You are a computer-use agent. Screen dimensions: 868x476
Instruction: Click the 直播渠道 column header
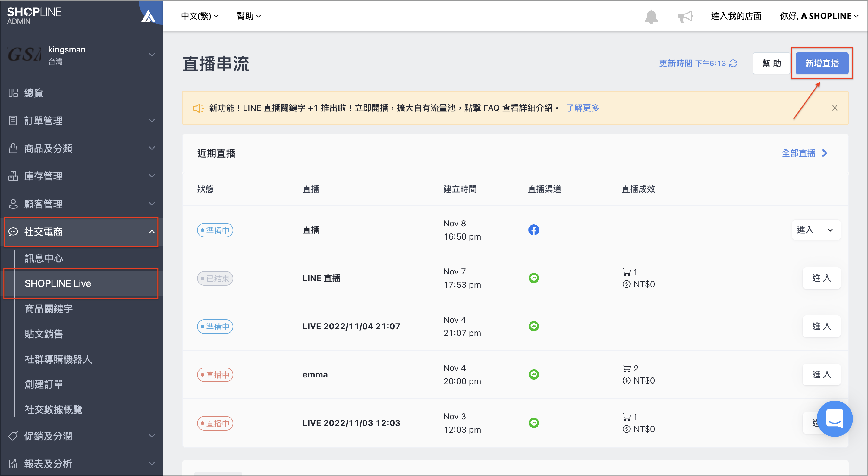tap(544, 189)
